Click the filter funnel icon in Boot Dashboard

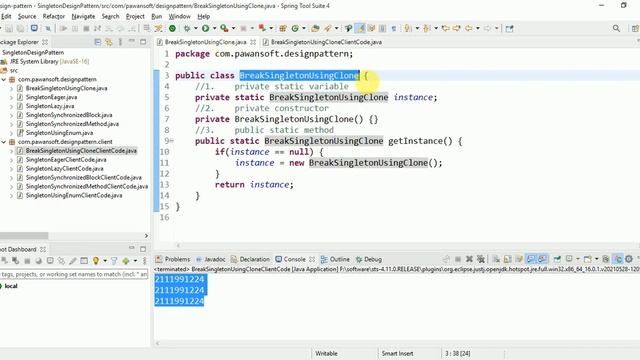tap(114, 260)
